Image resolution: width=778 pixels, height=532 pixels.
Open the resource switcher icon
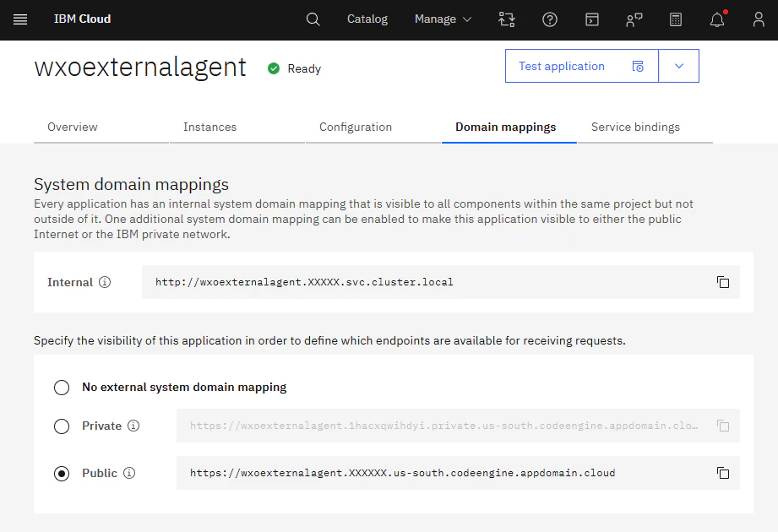(x=507, y=19)
